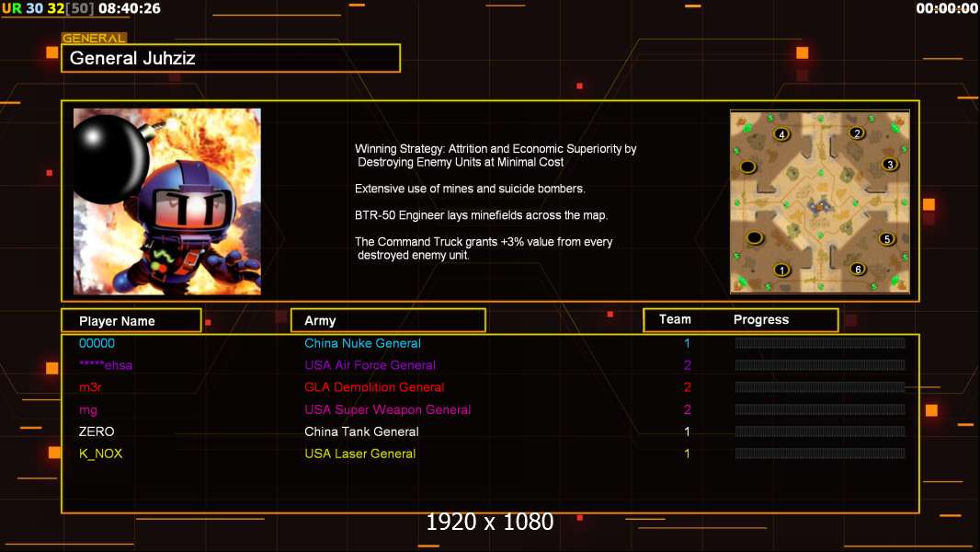Select player name m3r
The height and width of the screenshot is (552, 980).
coord(90,387)
